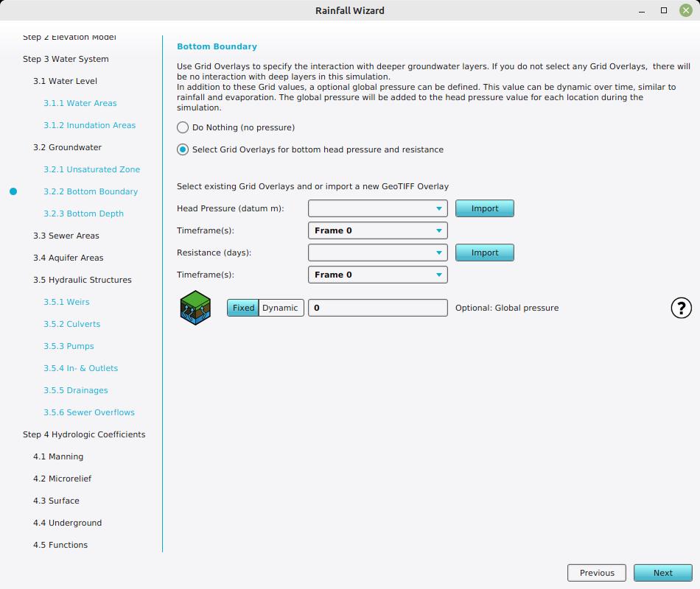Open the 3.5.2 Culverts step

coord(71,324)
